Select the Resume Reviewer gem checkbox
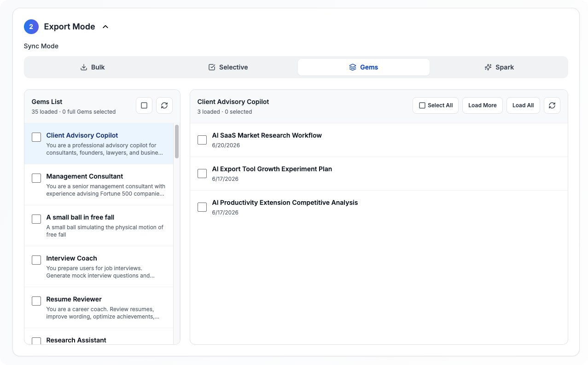 [36, 301]
